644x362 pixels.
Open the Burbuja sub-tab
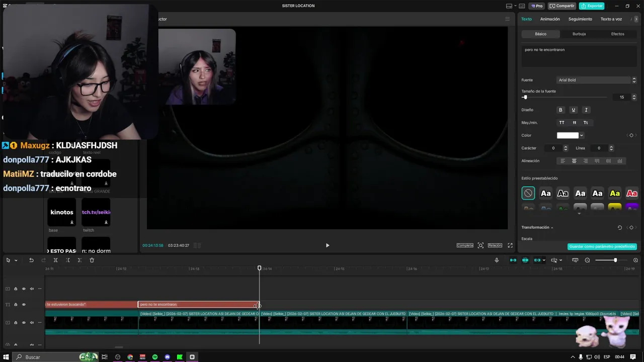(579, 34)
